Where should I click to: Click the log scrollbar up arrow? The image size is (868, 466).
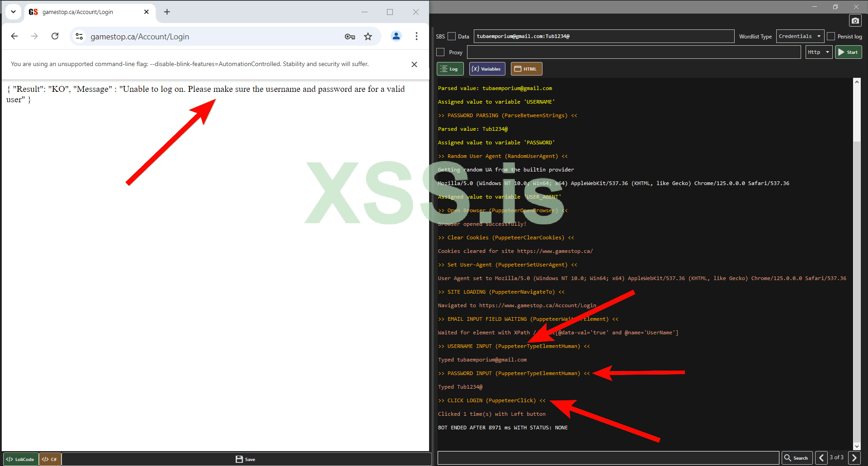pos(857,82)
